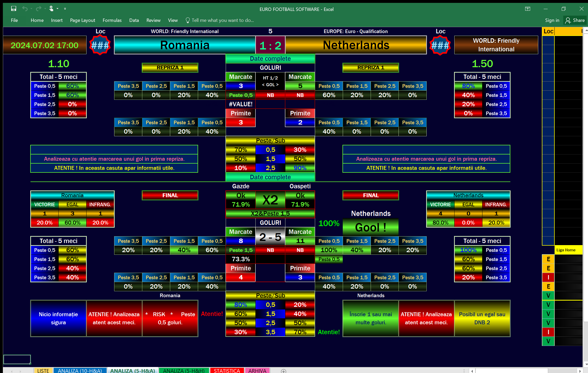Switch to the ARHIVA sheet tab
The width and height of the screenshot is (588, 373).
[x=257, y=371]
